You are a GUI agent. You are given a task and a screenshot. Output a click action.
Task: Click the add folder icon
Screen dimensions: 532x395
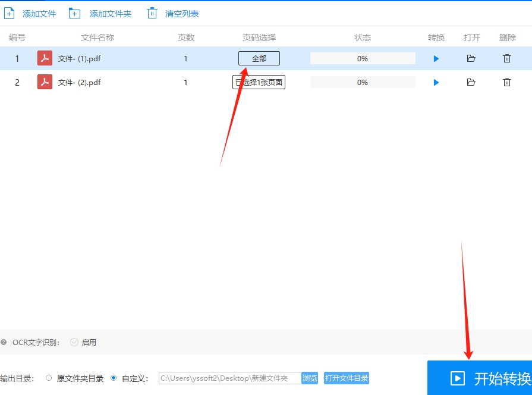[x=74, y=14]
